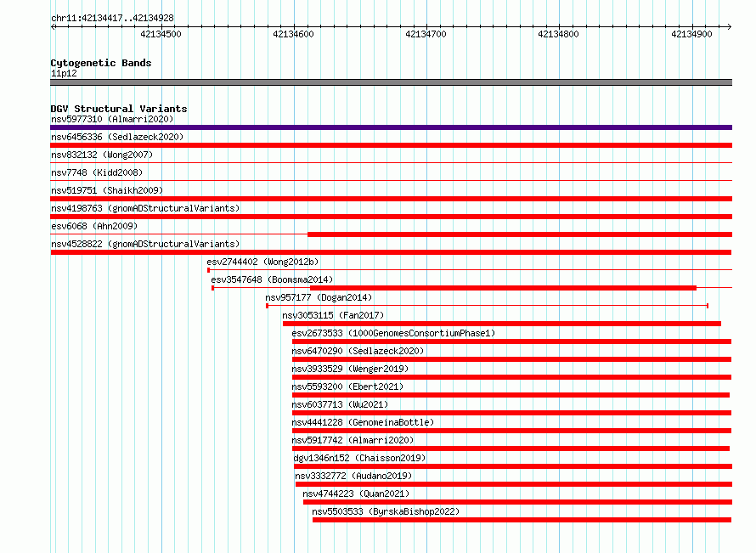Open nsv957177 (Dogan2014) variant label

coord(319,297)
